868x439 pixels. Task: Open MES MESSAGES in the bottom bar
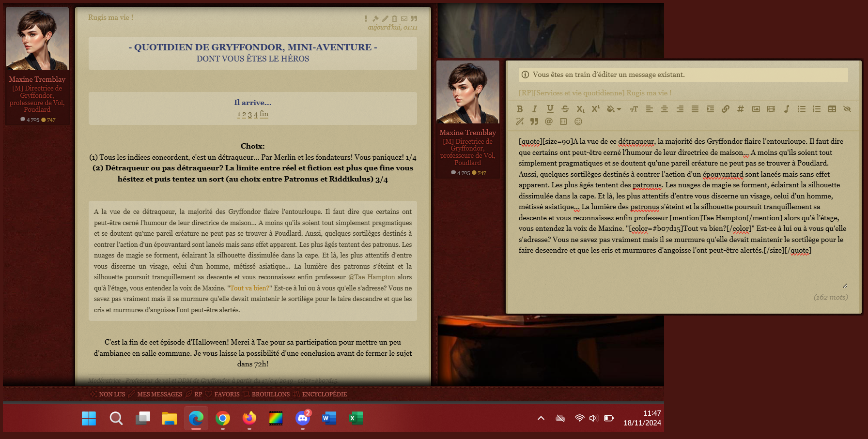[155, 394]
